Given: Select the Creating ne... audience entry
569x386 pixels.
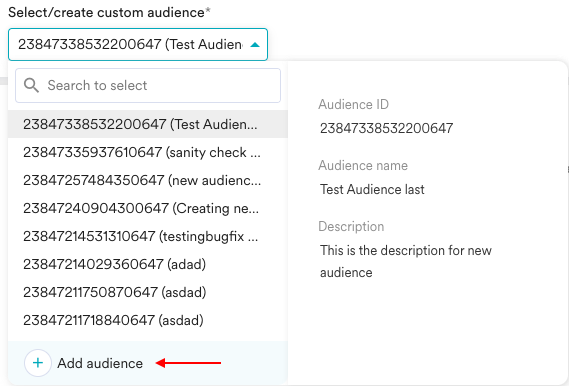Looking at the screenshot, I should (x=148, y=208).
